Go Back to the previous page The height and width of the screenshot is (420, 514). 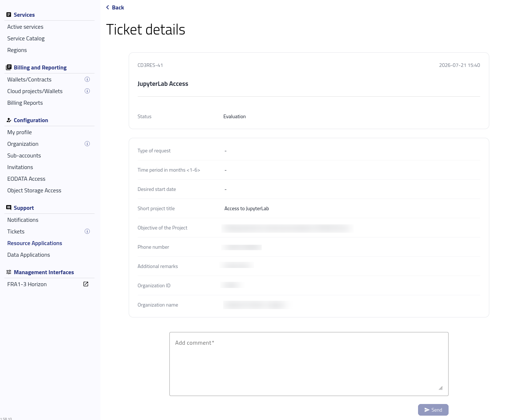115,8
